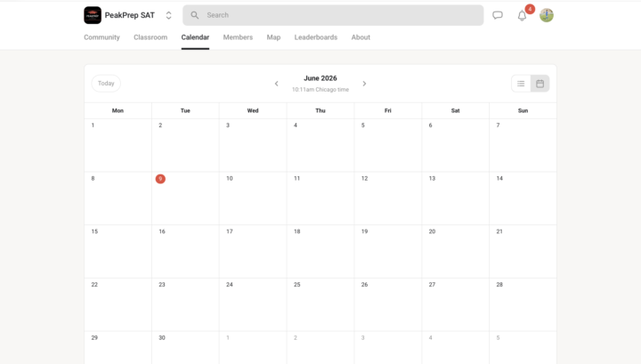Image resolution: width=641 pixels, height=364 pixels.
Task: Click the 10:11am Chicago time label
Action: coord(320,90)
